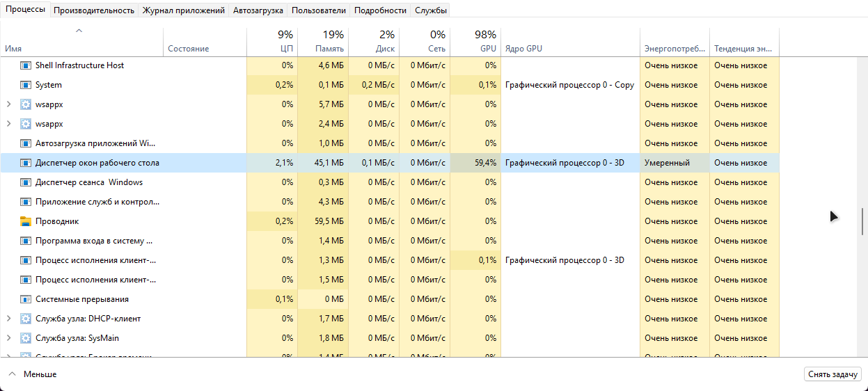868x391 pixels.
Task: Switch to the Подробности tab
Action: point(380,10)
